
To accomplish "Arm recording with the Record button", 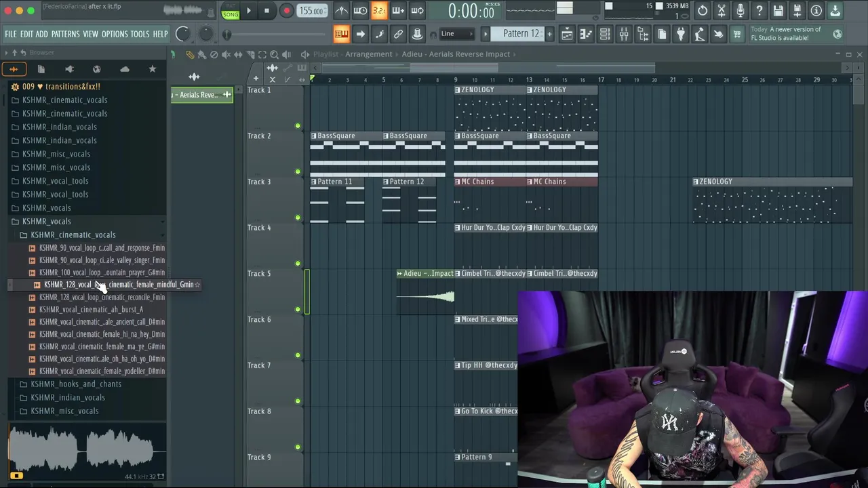I will pos(286,11).
